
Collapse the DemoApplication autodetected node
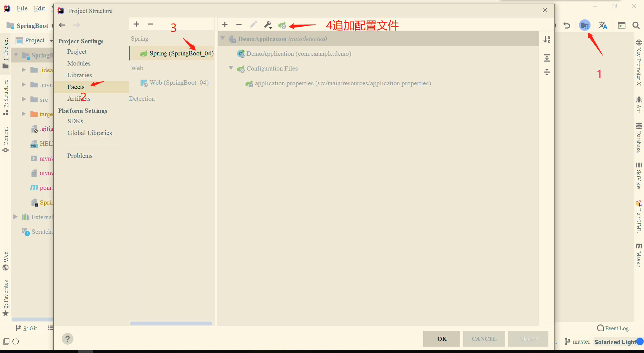coord(223,39)
